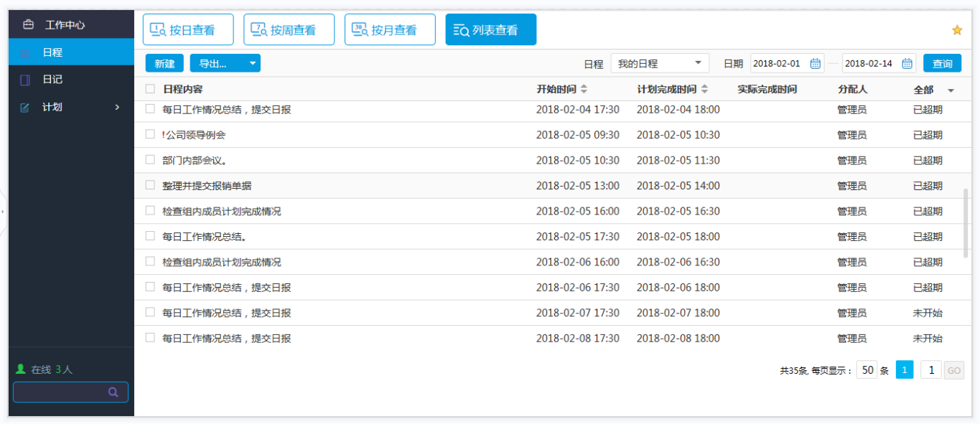Image resolution: width=980 pixels, height=424 pixels.
Task: Click the search magnifier in sidebar
Action: click(113, 392)
